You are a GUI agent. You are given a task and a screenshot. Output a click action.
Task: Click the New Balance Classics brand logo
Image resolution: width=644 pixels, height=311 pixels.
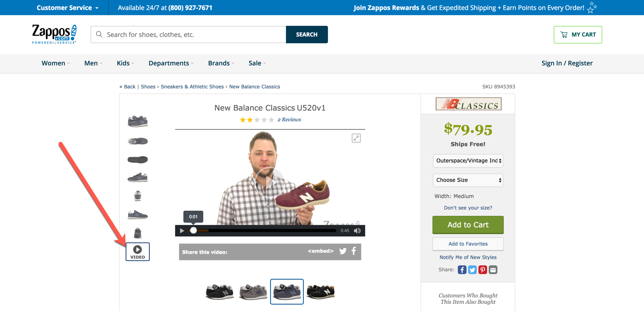(x=469, y=104)
